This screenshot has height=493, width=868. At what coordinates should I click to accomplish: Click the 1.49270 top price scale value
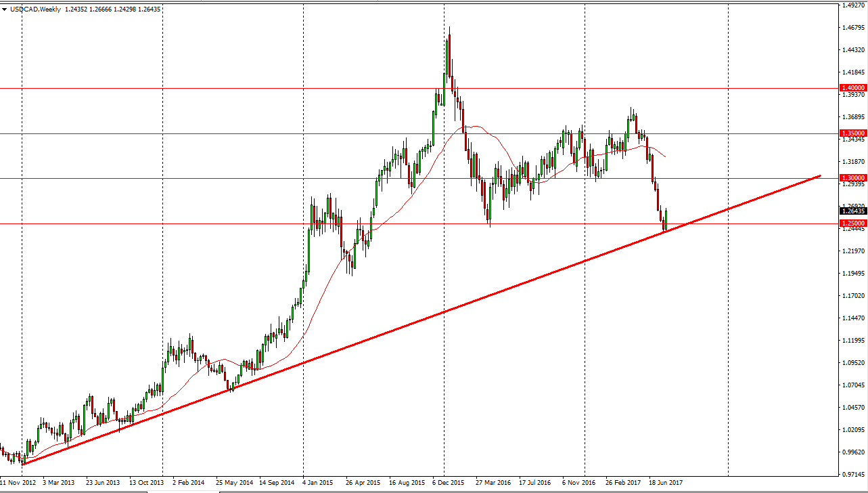852,5
